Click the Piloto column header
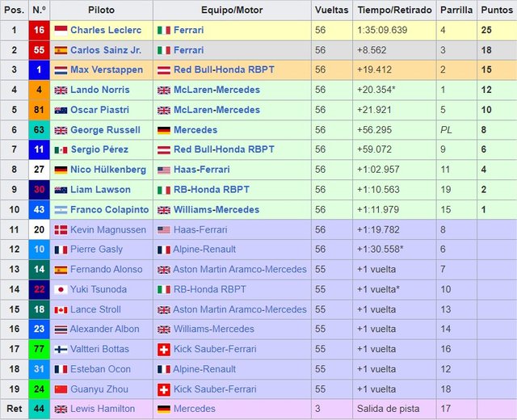The width and height of the screenshot is (517, 420). click(101, 10)
